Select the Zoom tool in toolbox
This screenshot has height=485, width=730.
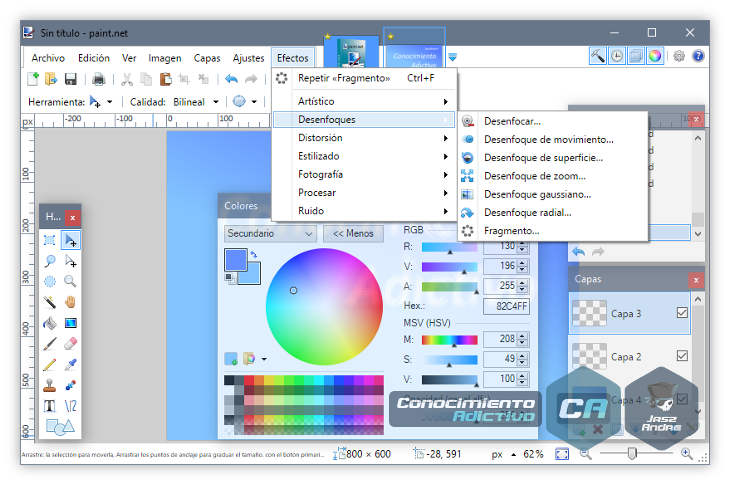tap(70, 281)
